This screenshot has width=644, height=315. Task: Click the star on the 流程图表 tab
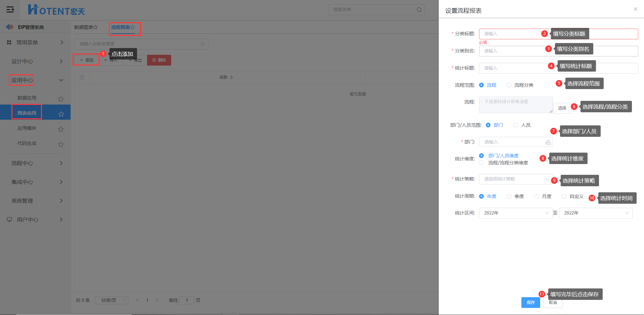[x=132, y=27]
